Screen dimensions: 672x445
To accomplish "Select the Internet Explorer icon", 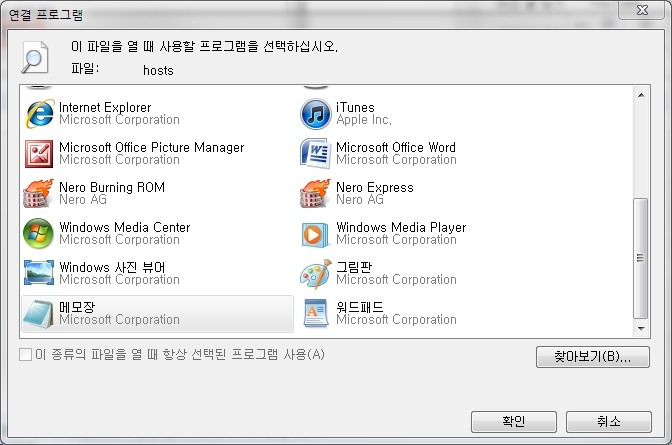I will [39, 114].
